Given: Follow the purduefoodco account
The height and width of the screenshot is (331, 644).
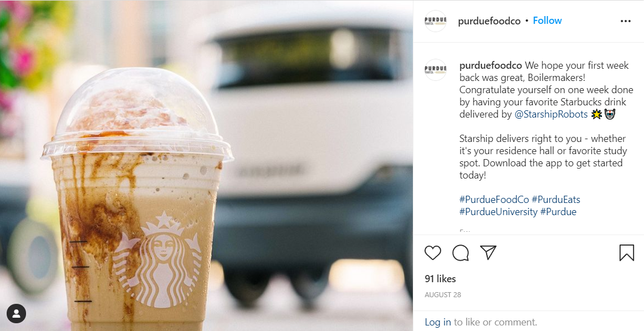Looking at the screenshot, I should pyautogui.click(x=547, y=21).
